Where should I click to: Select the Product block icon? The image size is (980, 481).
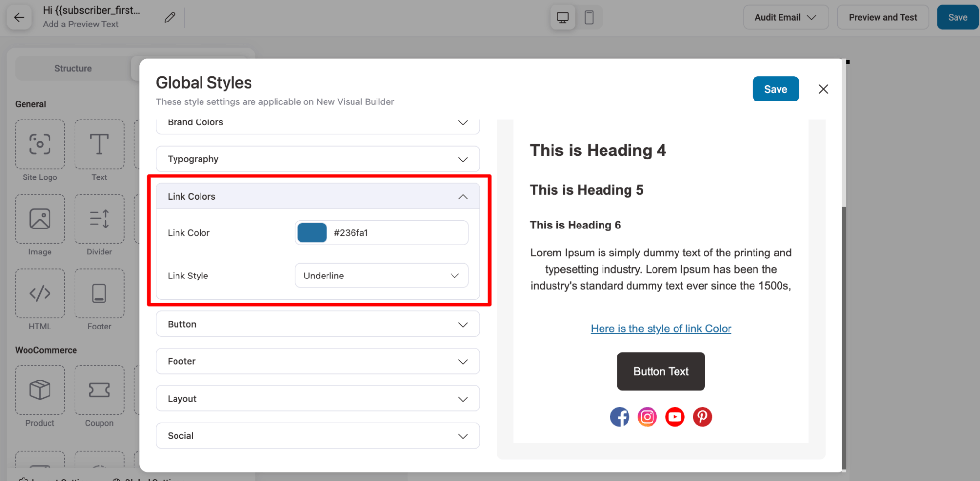[40, 390]
